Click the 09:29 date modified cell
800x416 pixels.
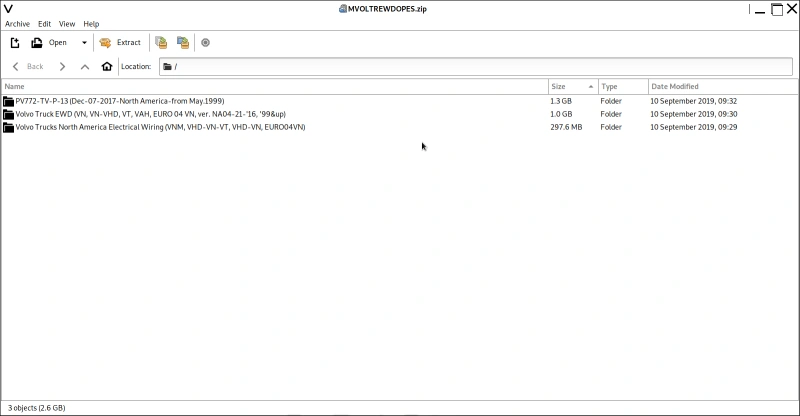tap(693, 127)
